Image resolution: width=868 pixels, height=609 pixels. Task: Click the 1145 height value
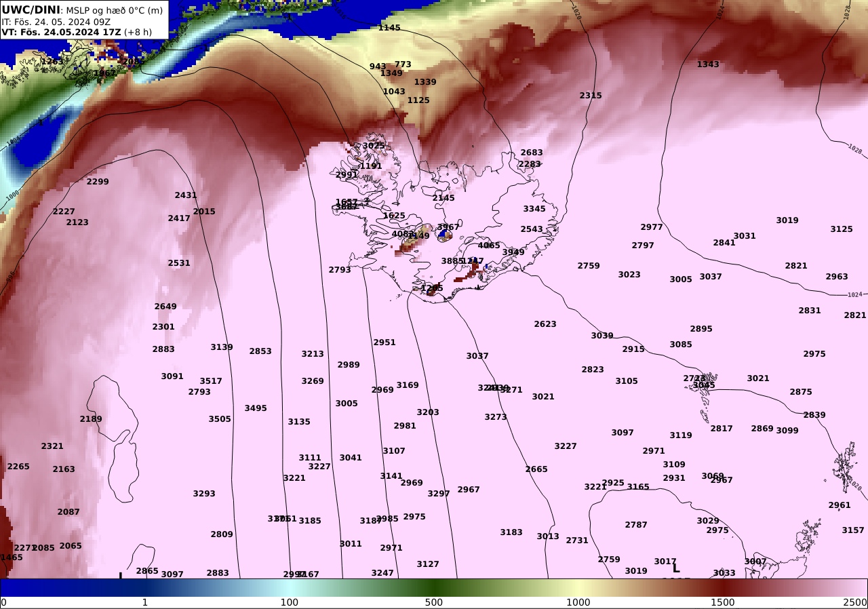[x=389, y=28]
